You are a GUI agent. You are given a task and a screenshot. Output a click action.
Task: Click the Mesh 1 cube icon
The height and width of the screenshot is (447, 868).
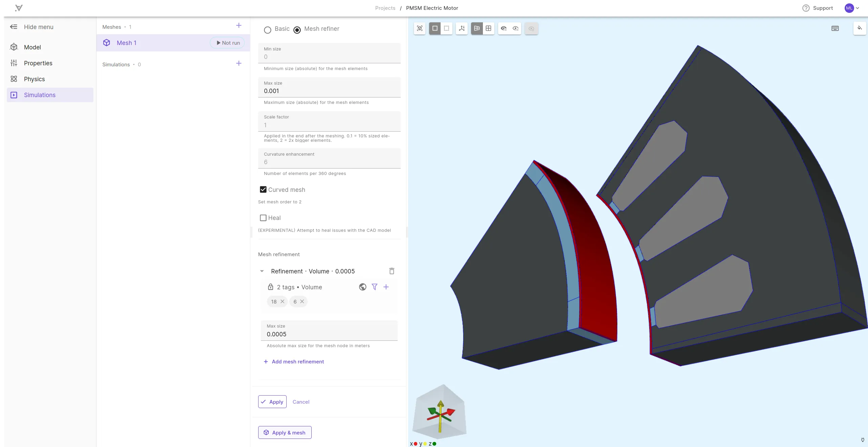(107, 43)
